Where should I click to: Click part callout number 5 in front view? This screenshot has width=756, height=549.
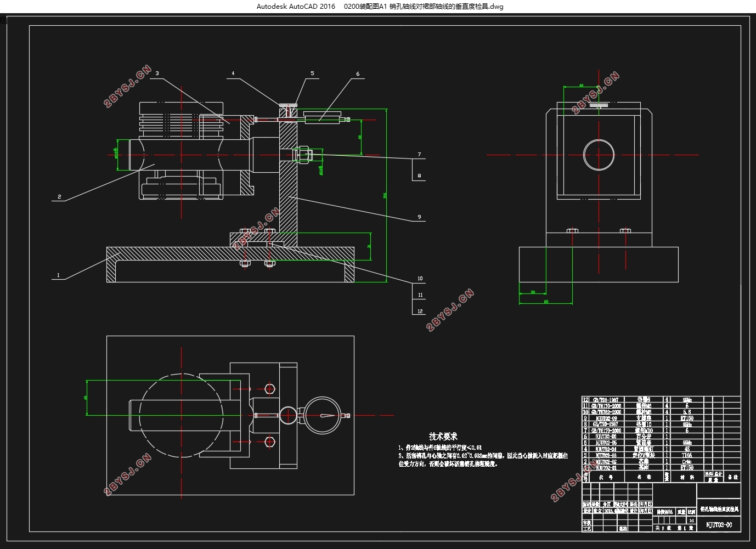[312, 73]
